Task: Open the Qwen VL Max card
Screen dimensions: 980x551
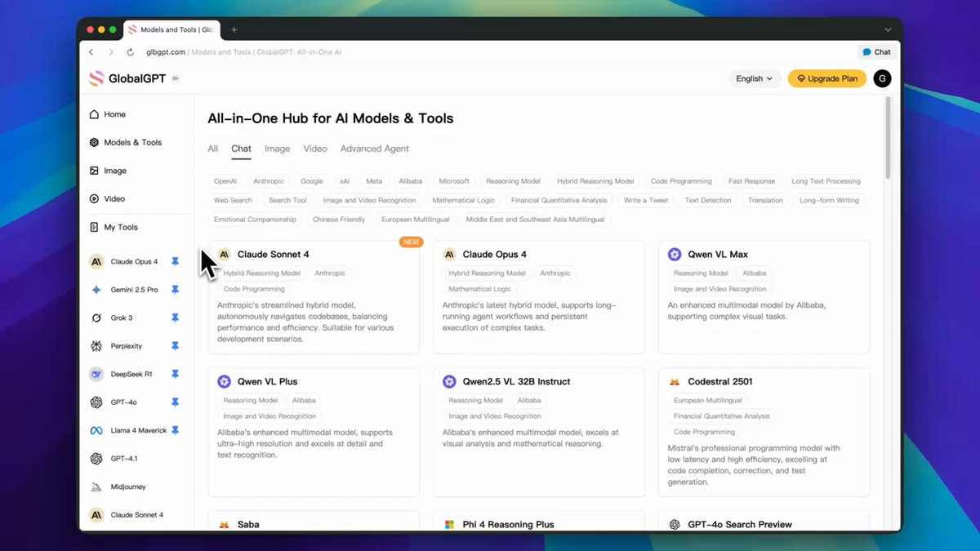Action: coord(764,296)
